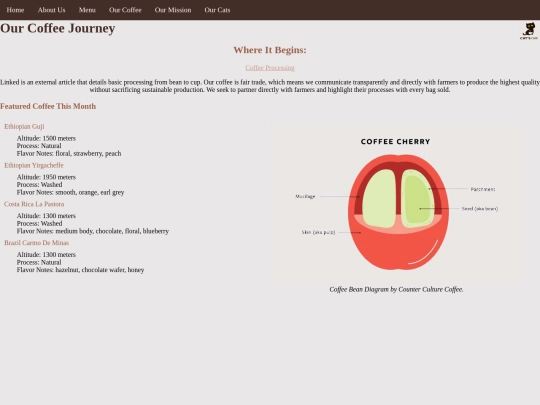This screenshot has height=405, width=540.
Task: Click the Seed (aka bean) label
Action: pos(480,209)
